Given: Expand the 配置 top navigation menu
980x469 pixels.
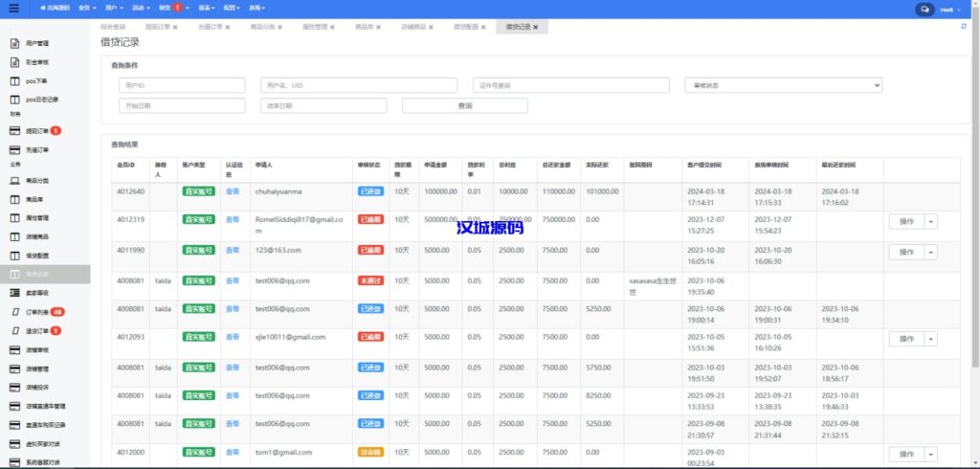Looking at the screenshot, I should tap(232, 8).
